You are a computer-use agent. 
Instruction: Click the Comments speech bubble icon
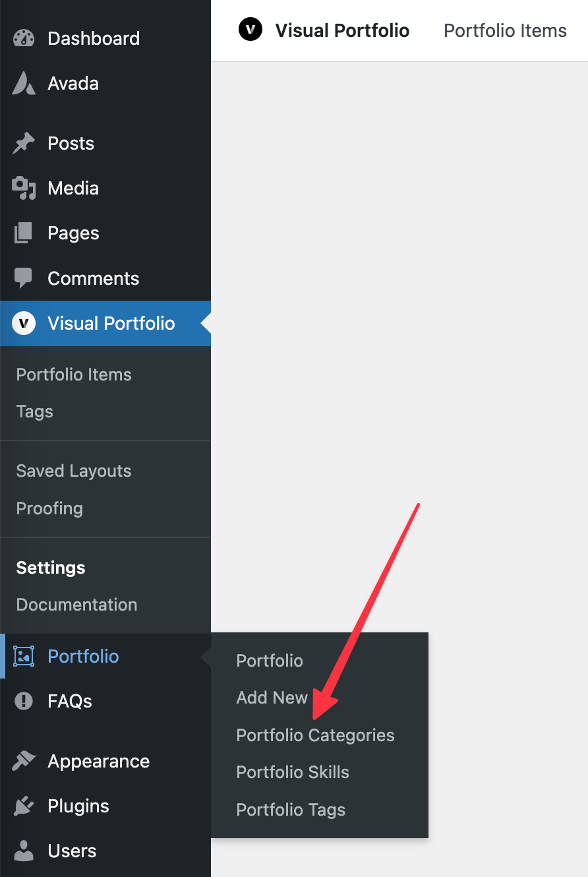point(24,278)
